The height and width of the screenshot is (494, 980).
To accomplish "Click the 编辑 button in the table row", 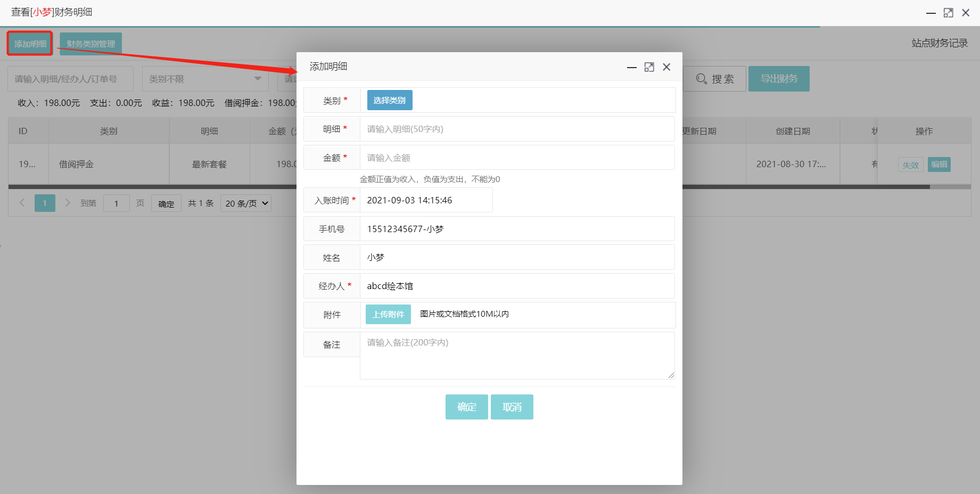I will pyautogui.click(x=939, y=164).
